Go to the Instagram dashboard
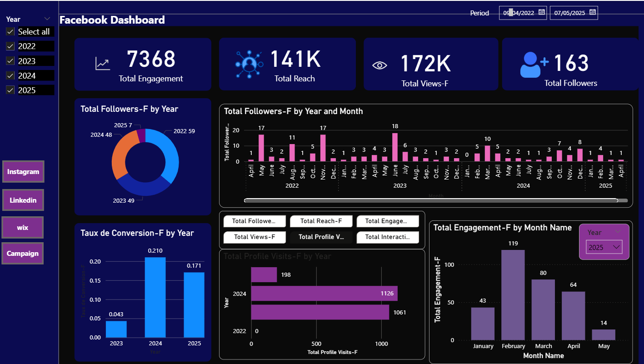The image size is (644, 364). coord(23,172)
